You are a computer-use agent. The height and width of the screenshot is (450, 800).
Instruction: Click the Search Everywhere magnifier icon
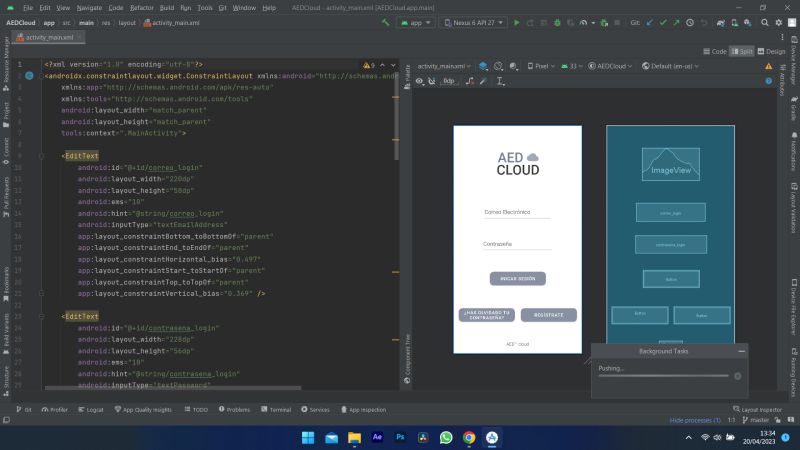(x=765, y=22)
